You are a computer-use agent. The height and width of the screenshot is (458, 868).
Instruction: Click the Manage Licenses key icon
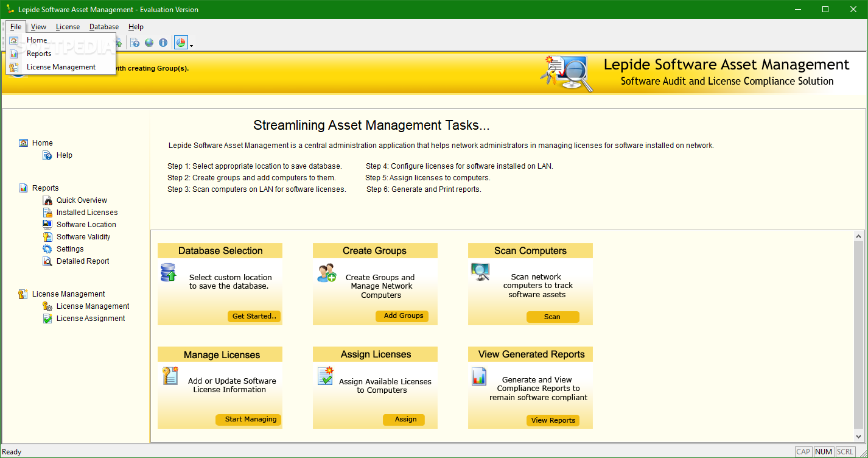tap(170, 376)
